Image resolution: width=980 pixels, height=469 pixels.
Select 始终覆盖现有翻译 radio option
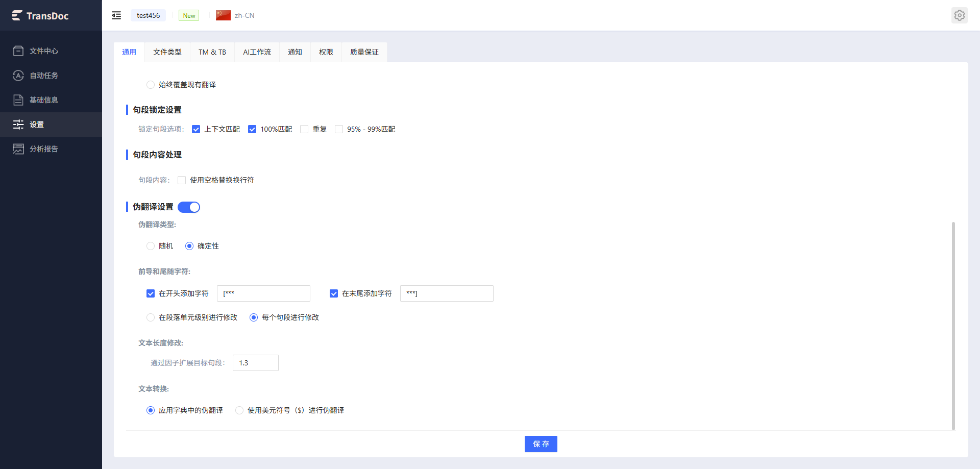coord(151,85)
